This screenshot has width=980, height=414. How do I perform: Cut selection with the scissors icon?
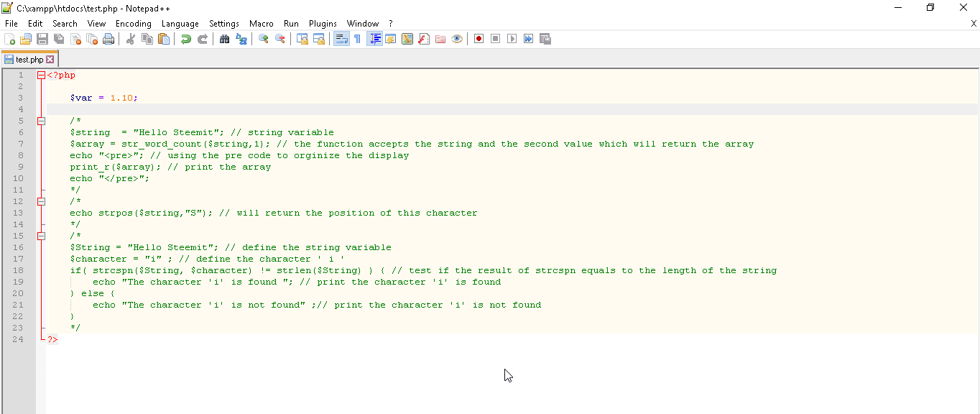[130, 39]
